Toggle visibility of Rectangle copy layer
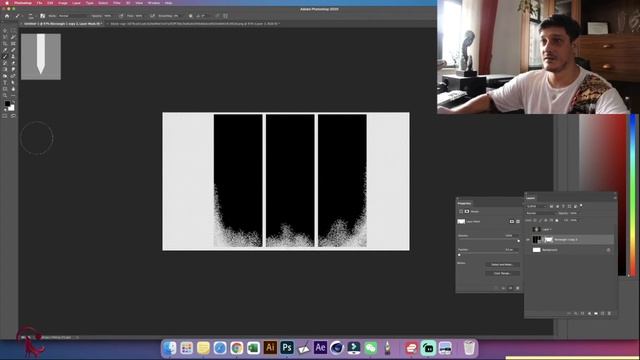This screenshot has width=640, height=360. click(528, 240)
